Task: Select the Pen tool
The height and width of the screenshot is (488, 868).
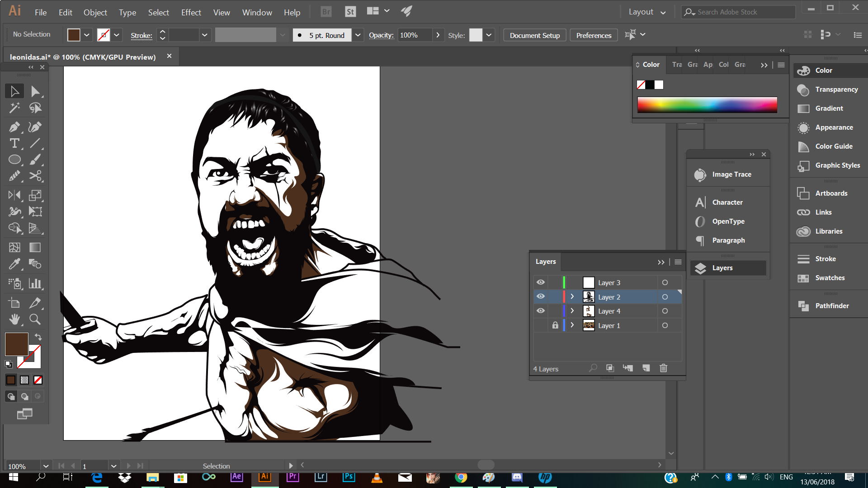Action: pyautogui.click(x=14, y=127)
